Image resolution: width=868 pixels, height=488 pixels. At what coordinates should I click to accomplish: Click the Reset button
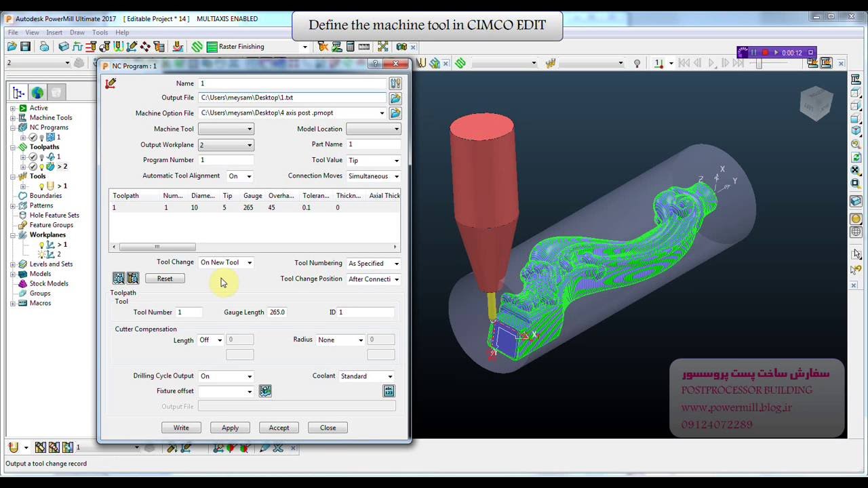(165, 279)
